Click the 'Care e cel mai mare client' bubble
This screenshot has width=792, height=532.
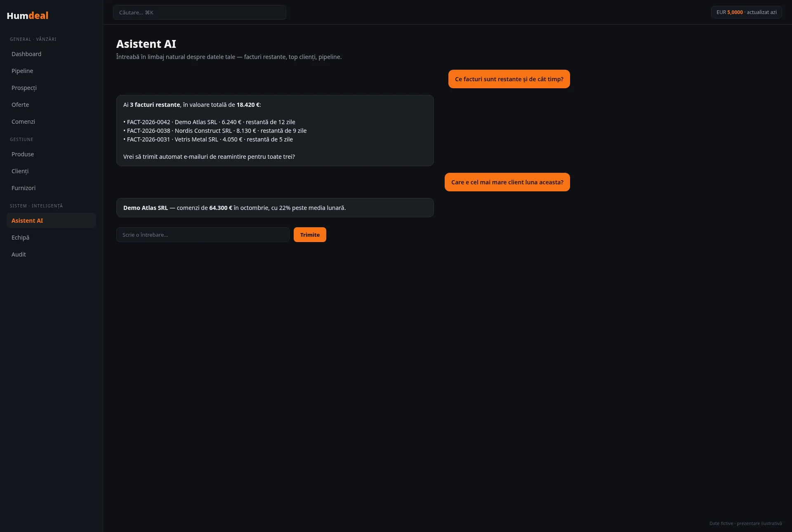507,182
